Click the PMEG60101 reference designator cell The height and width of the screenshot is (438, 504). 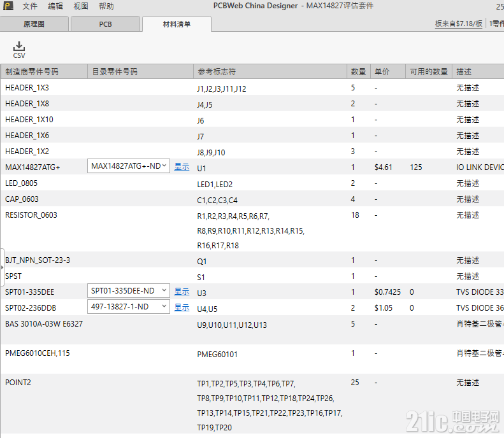click(x=217, y=354)
